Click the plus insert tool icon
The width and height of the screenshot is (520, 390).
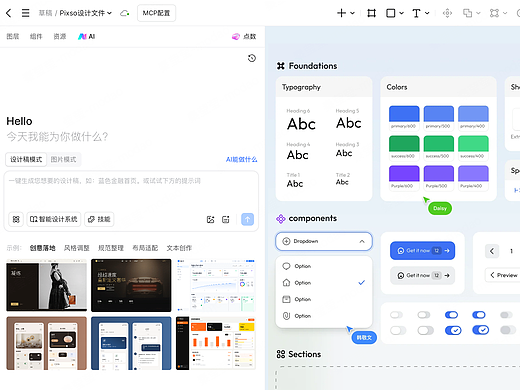341,13
